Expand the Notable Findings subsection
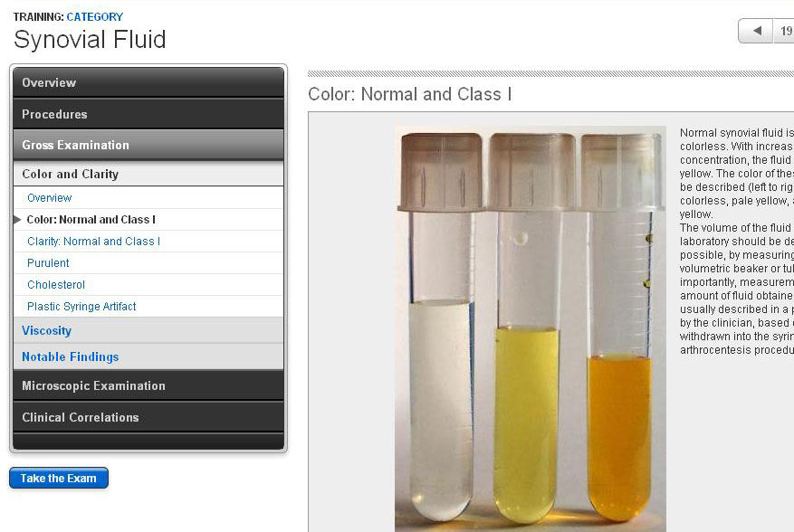The height and width of the screenshot is (532, 794). click(x=71, y=357)
